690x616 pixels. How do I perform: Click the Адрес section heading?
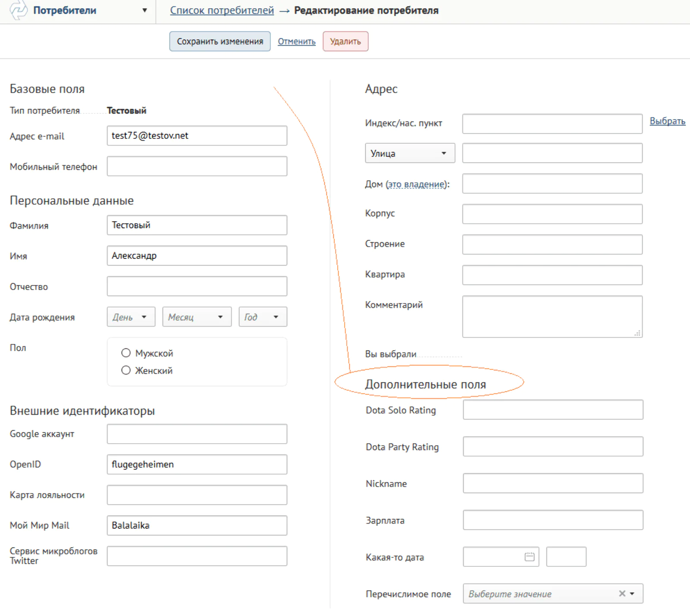coord(381,89)
